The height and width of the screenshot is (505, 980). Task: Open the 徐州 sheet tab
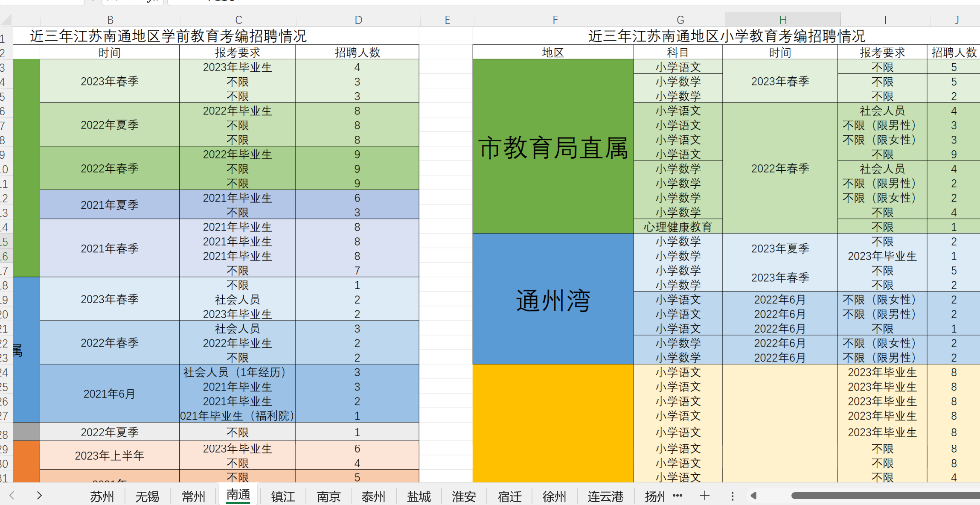[554, 496]
